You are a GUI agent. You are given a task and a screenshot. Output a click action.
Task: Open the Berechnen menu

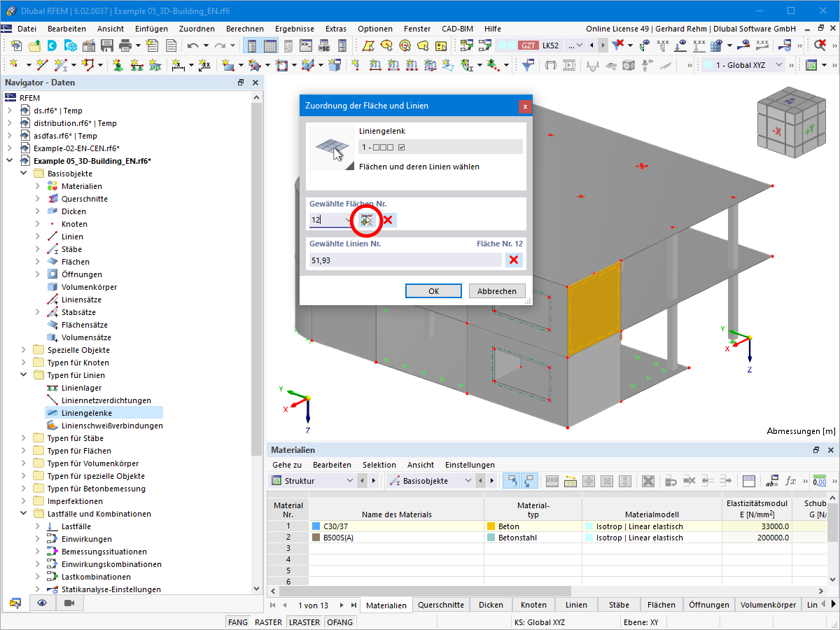pos(245,29)
